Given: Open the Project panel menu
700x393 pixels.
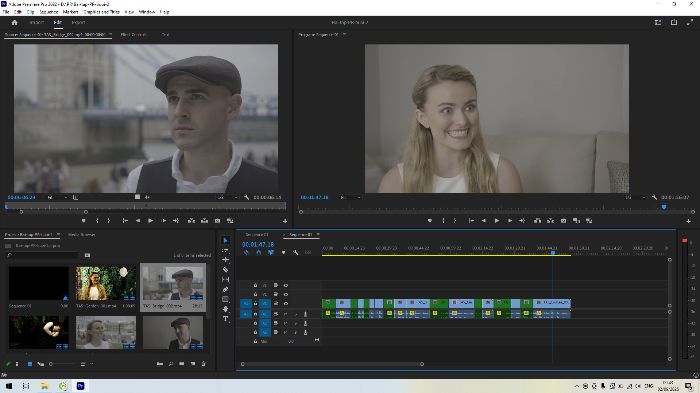Looking at the screenshot, I should (x=58, y=234).
